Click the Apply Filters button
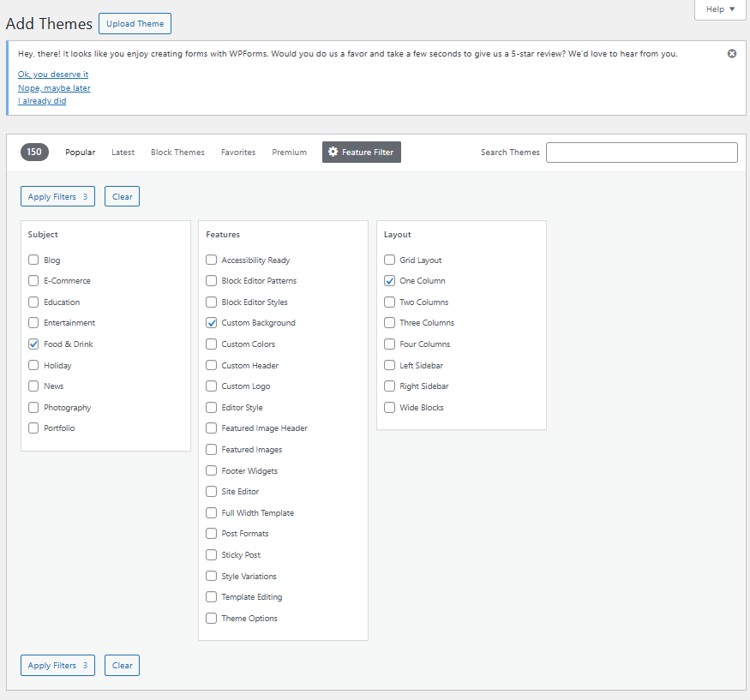 (57, 196)
